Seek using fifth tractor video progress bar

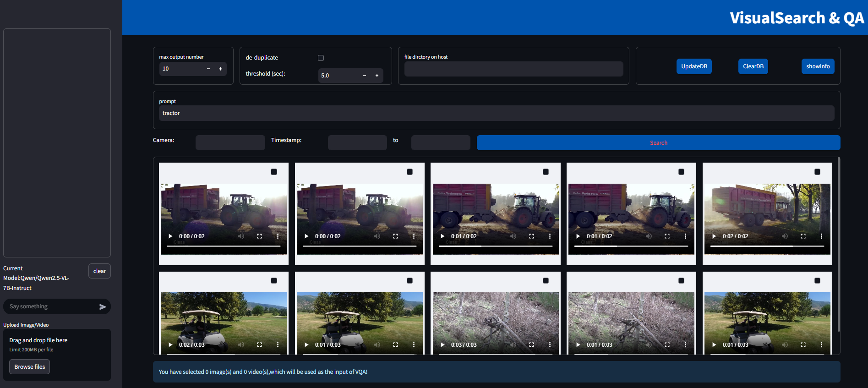(x=767, y=246)
